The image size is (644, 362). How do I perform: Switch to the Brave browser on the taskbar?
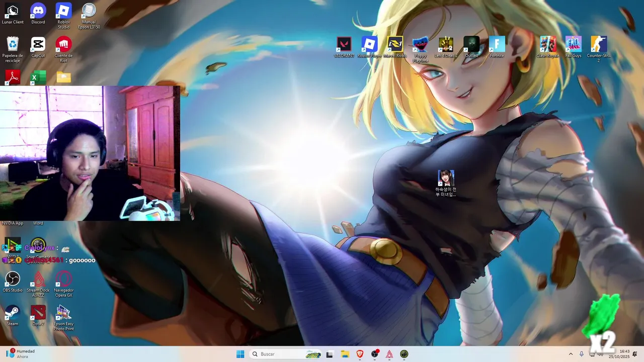360,354
